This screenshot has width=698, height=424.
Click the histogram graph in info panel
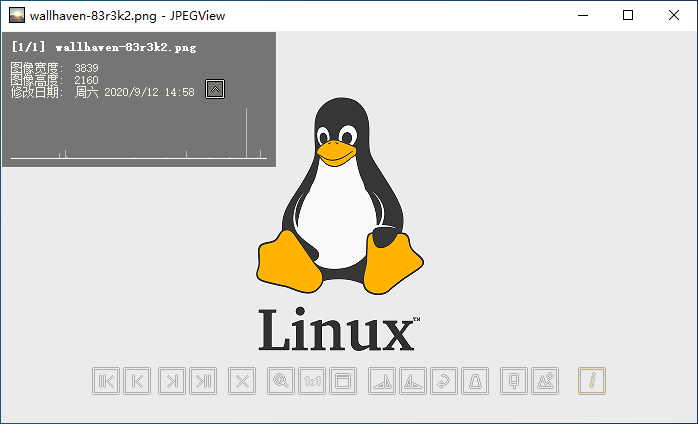coord(139,133)
